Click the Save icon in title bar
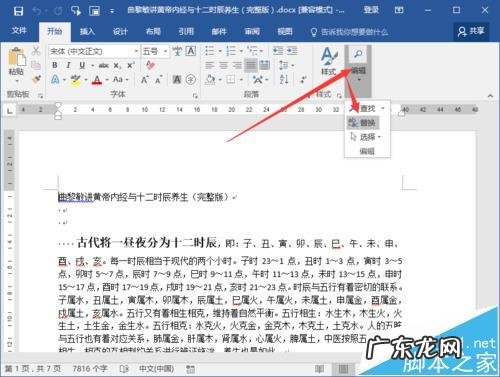 click(18, 11)
